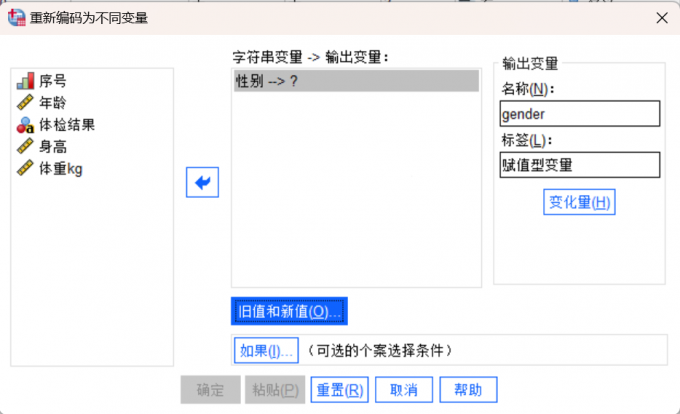Viewport: 680px width, 414px height.
Task: Select the 体重kg variable name
Action: pos(61,169)
